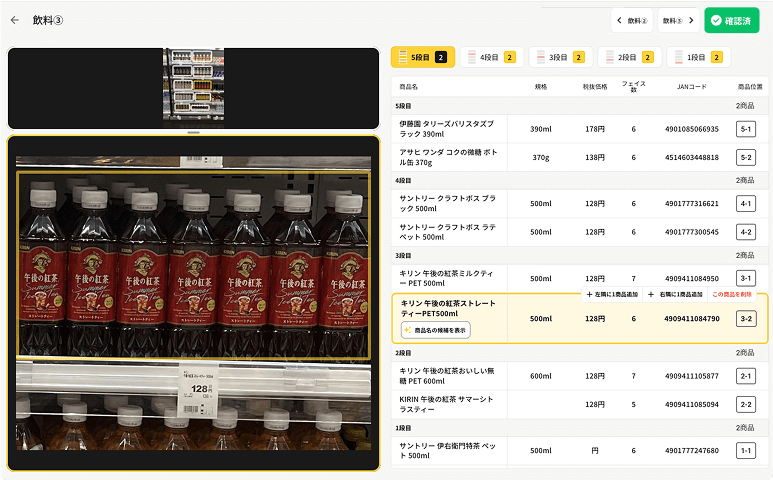Image resolution: width=773 pixels, height=480 pixels.
Task: Select row キリン 午後の紅茶おいしい無糖 PET 600ml
Action: click(580, 376)
